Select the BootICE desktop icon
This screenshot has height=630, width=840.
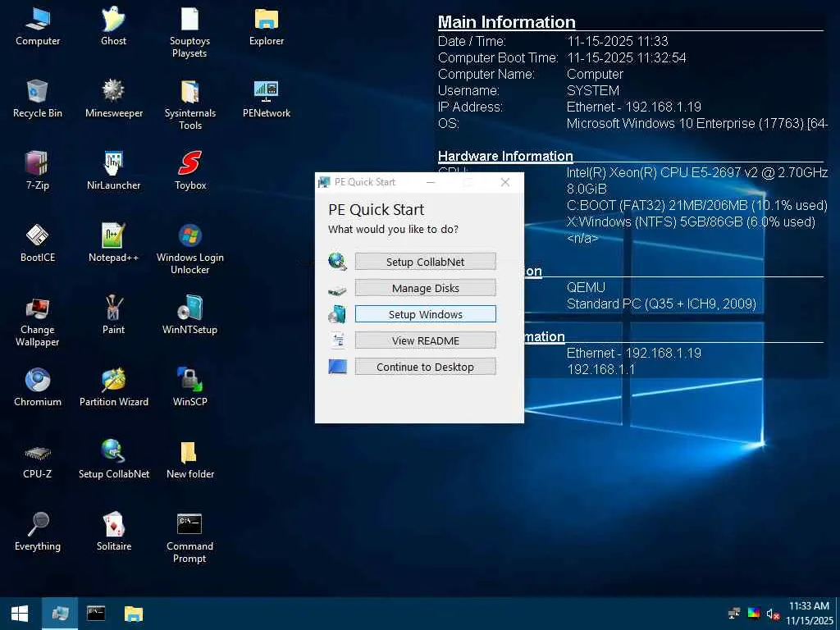pyautogui.click(x=38, y=244)
